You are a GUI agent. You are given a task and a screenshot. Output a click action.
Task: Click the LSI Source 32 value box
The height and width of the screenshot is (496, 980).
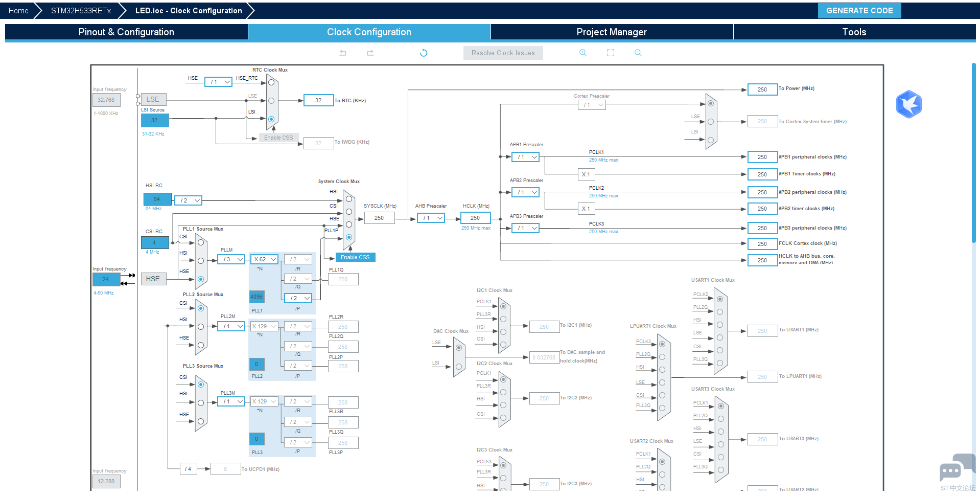pyautogui.click(x=155, y=120)
